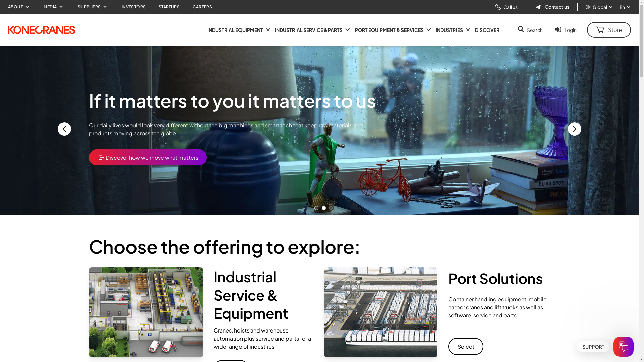
Task: Click the Konecranes logo
Action: 42,30
